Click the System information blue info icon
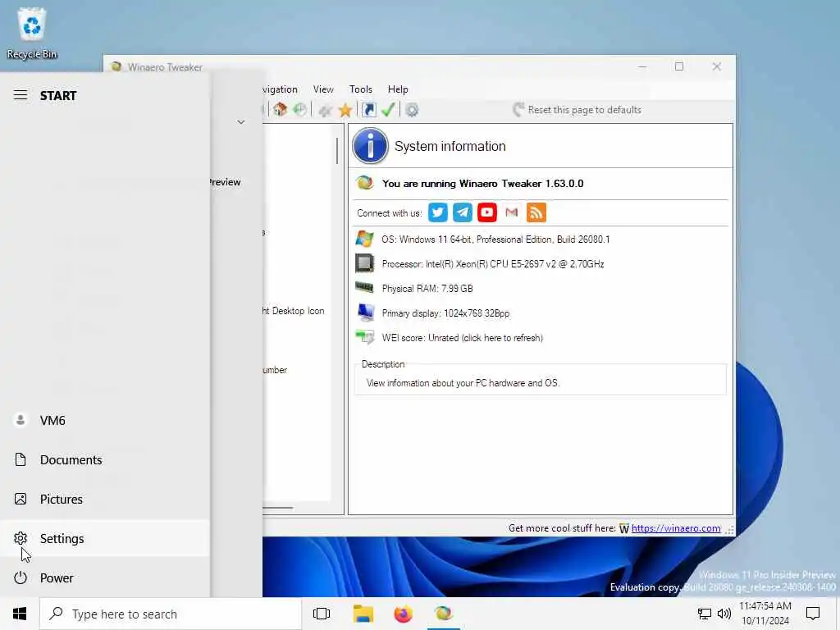 pyautogui.click(x=370, y=146)
